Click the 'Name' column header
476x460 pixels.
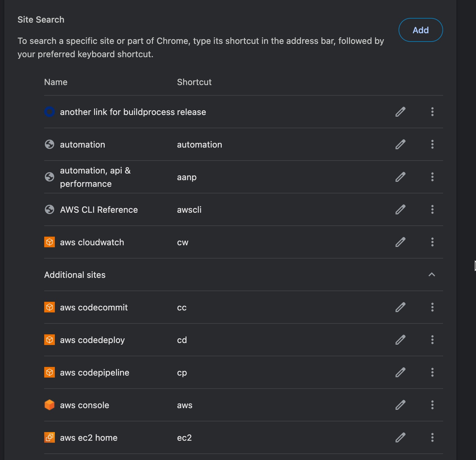pos(56,82)
